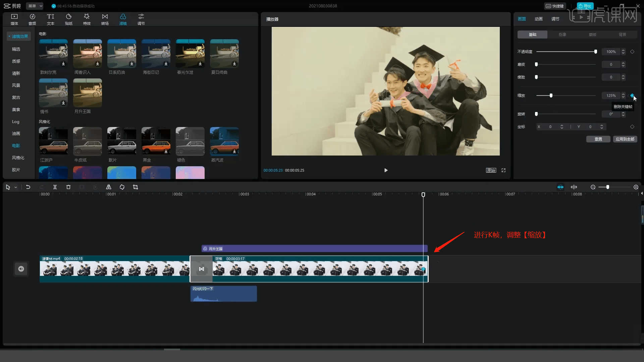Open the 菜单 menu dropdown
Viewport: 644px width, 362px height.
35,6
